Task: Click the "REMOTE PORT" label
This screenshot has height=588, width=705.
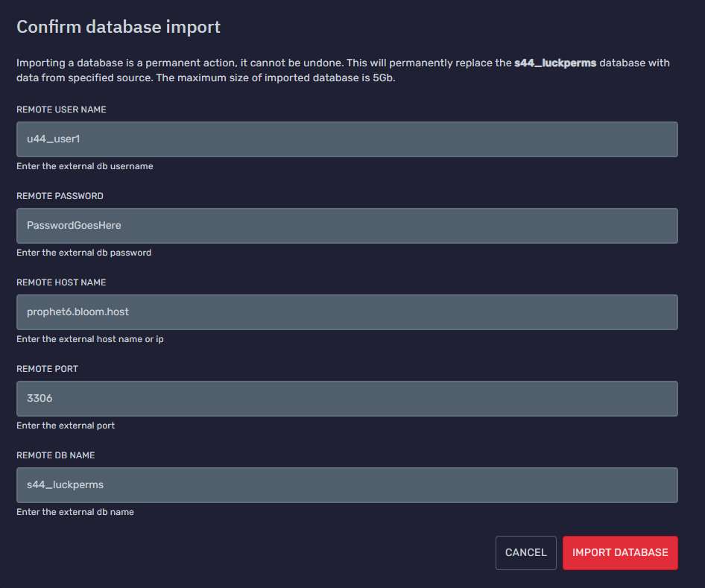Action: 47,369
